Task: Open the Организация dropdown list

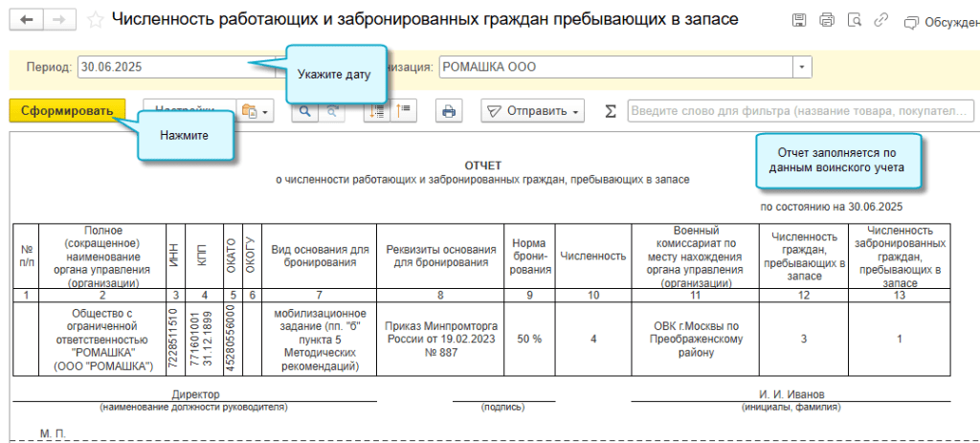Action: [x=801, y=68]
